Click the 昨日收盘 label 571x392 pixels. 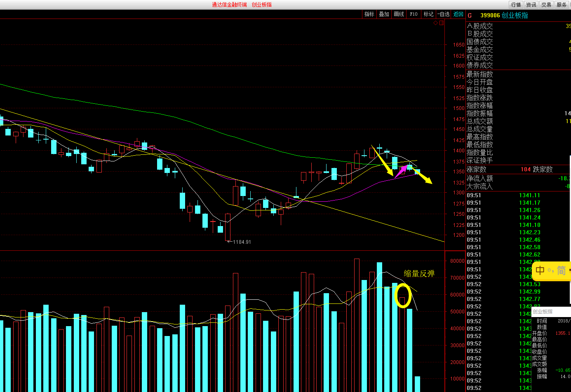pos(480,90)
